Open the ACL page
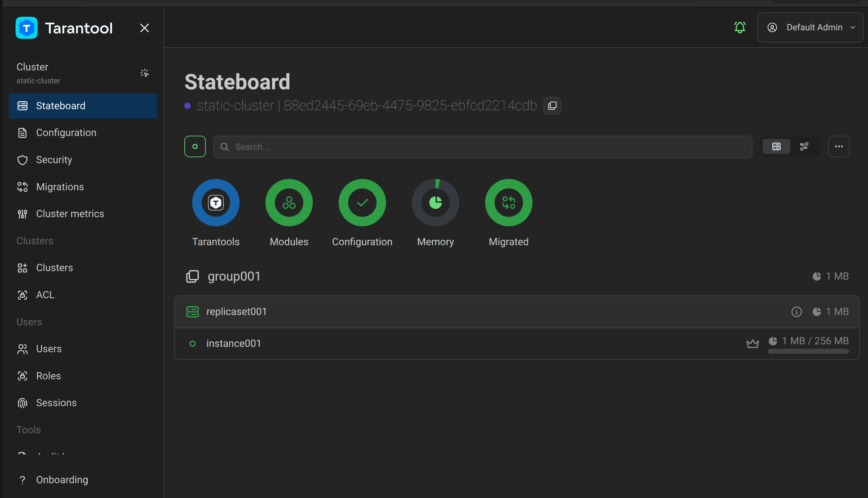Viewport: 868px width, 498px height. (x=83, y=295)
